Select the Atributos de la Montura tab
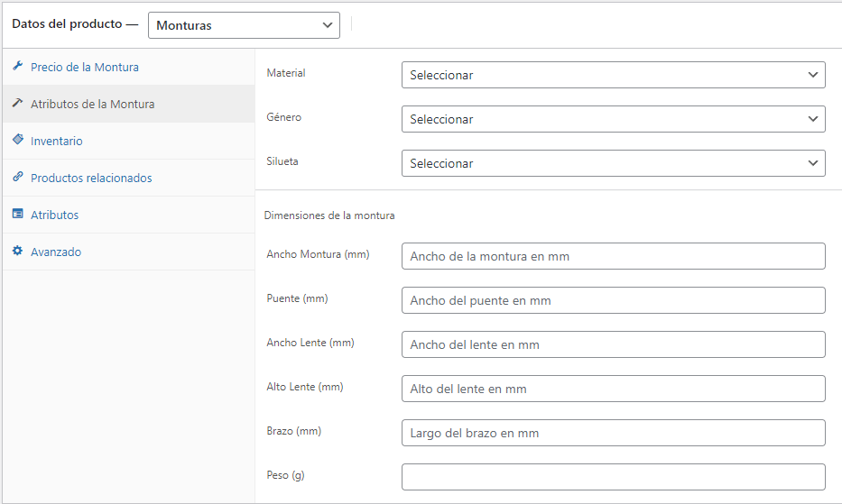 128,104
